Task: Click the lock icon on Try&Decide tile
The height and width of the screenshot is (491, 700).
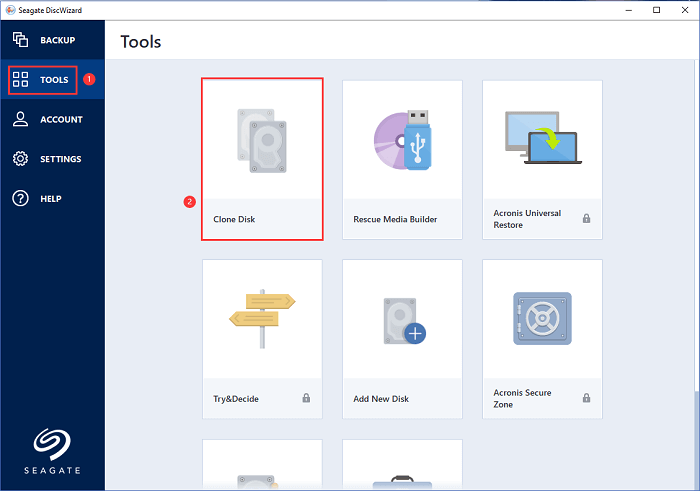Action: 306,398
